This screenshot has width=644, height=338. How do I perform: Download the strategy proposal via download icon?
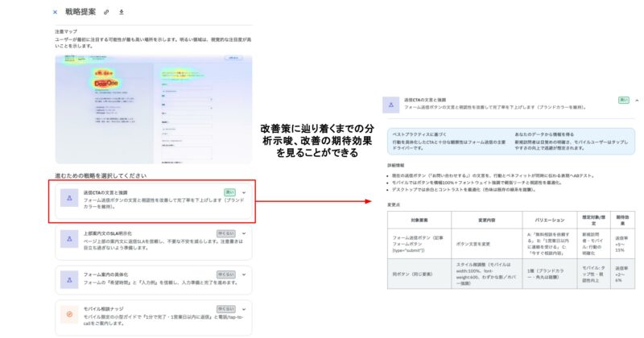pyautogui.click(x=122, y=12)
